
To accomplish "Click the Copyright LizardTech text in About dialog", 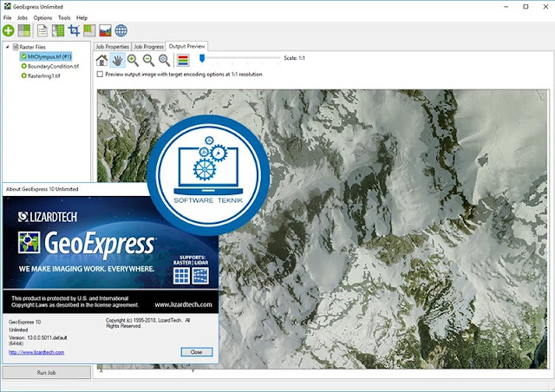I will click(148, 323).
